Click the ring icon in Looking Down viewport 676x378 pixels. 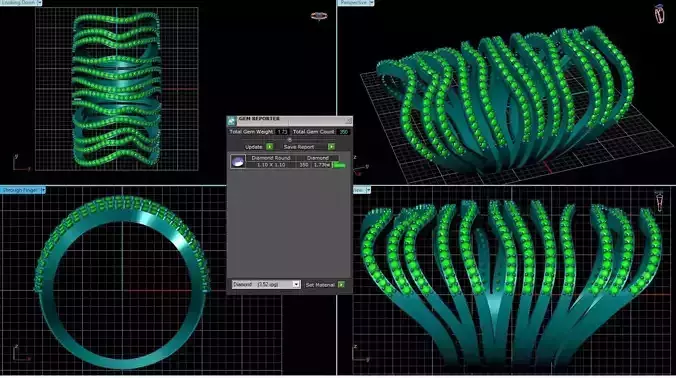319,16
